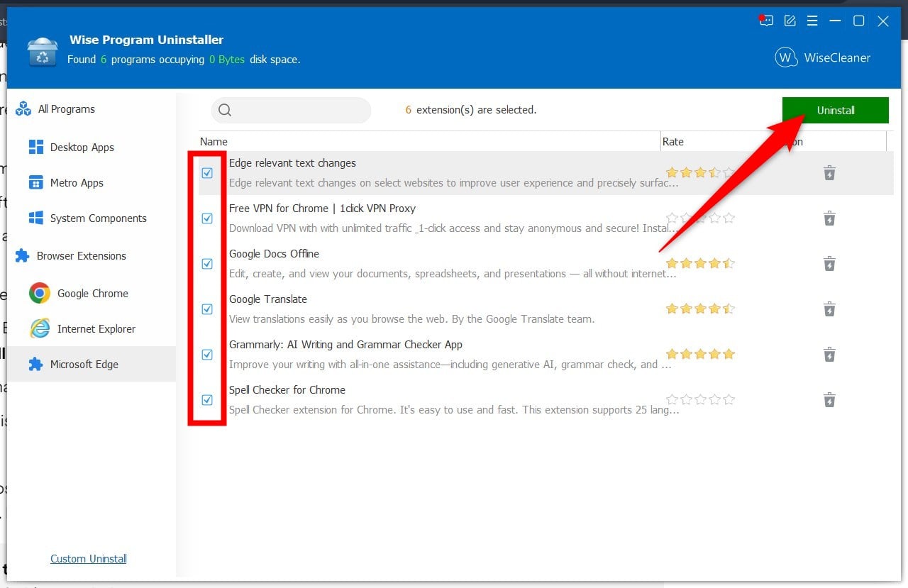This screenshot has height=588, width=908.
Task: Deselect the Google Translate checkbox
Action: point(207,309)
